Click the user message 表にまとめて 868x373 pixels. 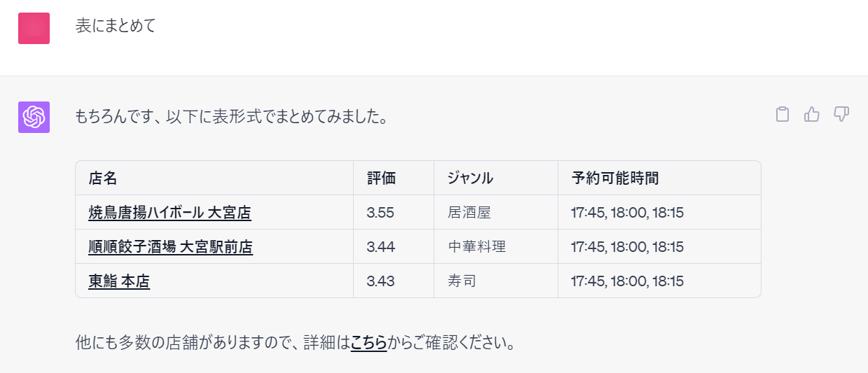tap(116, 26)
